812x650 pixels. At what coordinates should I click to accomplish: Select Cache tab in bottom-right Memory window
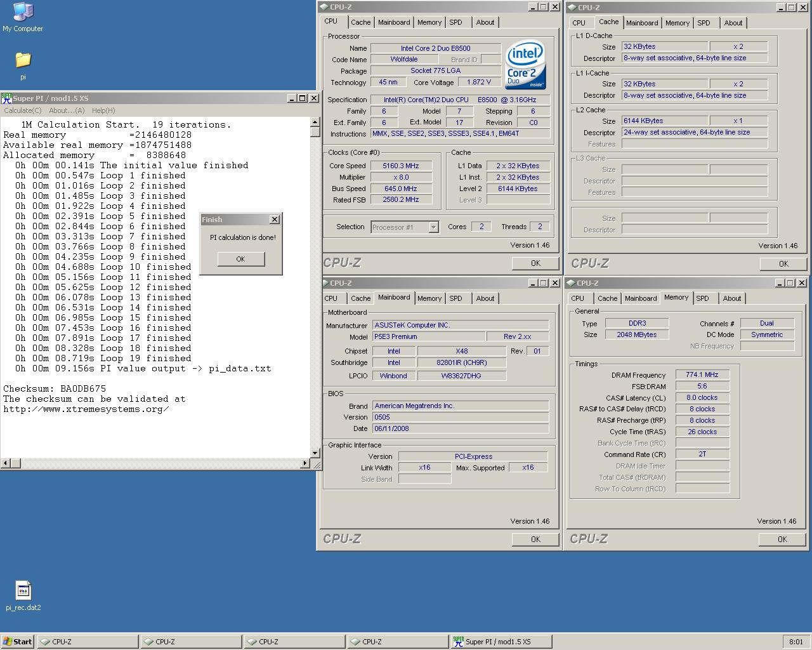[608, 298]
